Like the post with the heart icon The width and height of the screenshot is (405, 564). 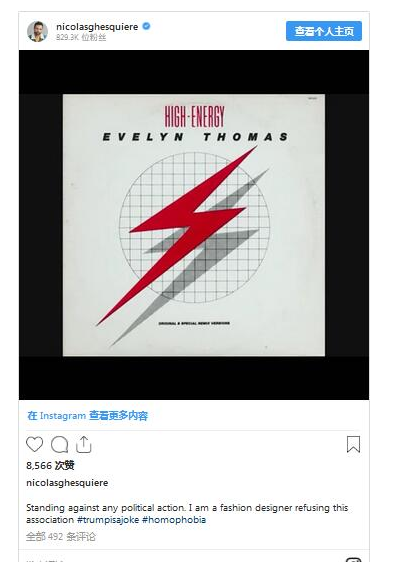point(35,444)
